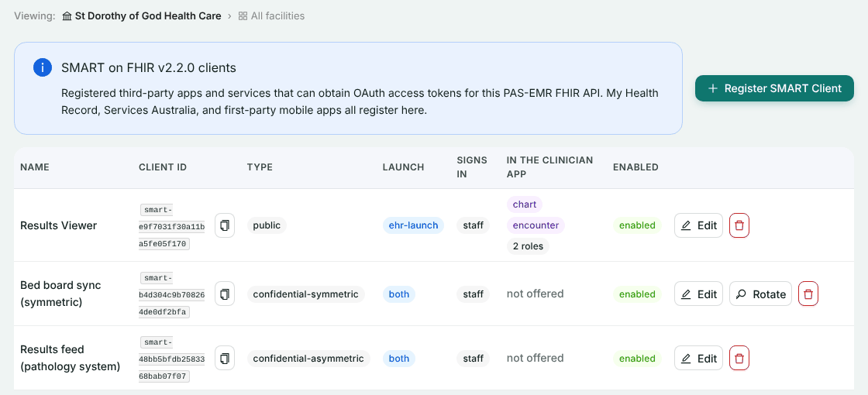Viewport: 868px width, 395px height.
Task: Click the 2 roles badge
Action: (528, 246)
